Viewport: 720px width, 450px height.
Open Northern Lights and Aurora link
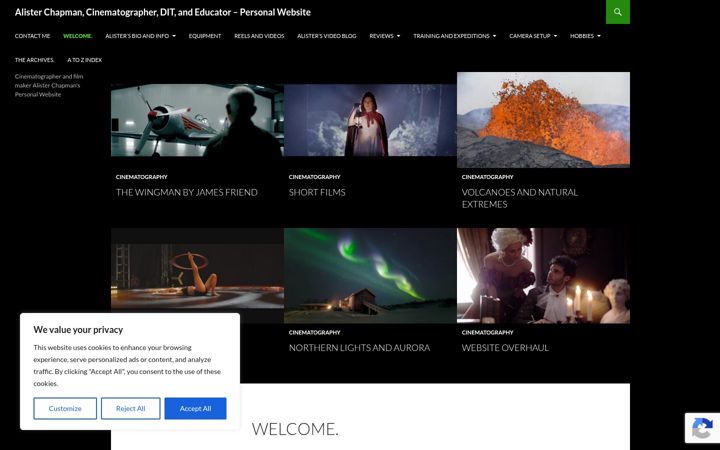point(359,348)
